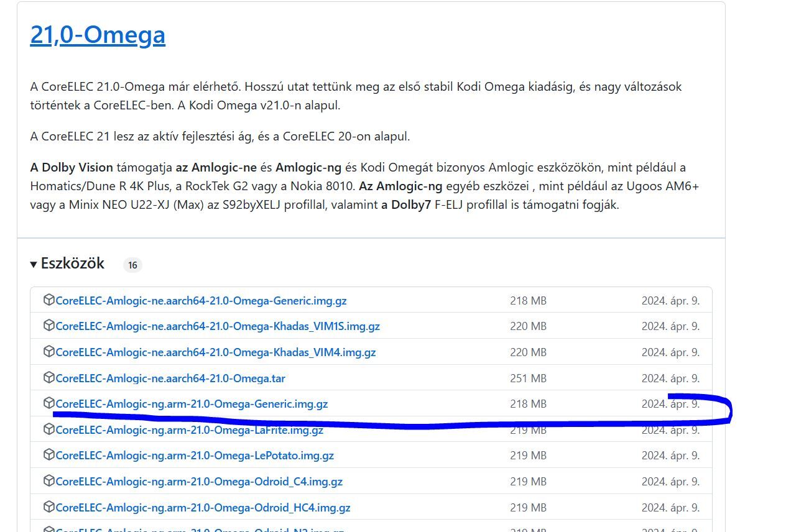Click package icon of Khadas_VIM1S row

click(49, 326)
